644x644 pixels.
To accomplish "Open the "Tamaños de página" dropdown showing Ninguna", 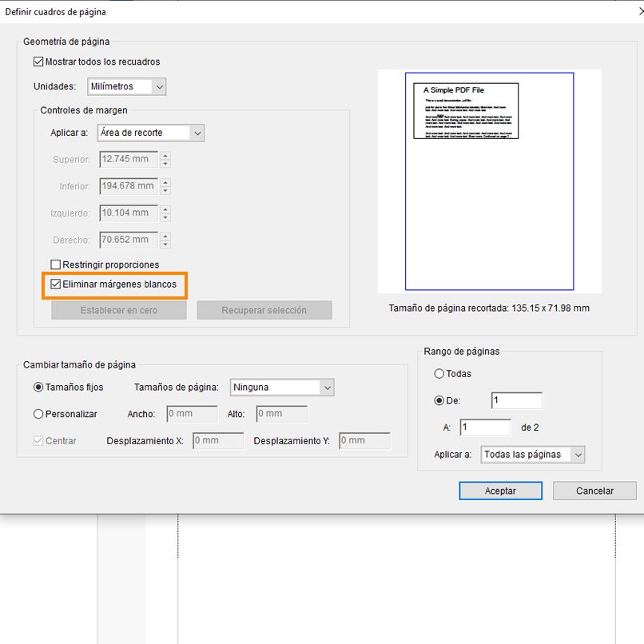I will point(282,387).
